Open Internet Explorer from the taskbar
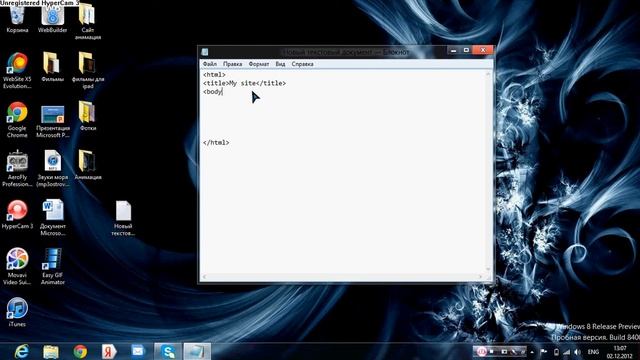Screen dimensions: 640x360 tap(22, 351)
